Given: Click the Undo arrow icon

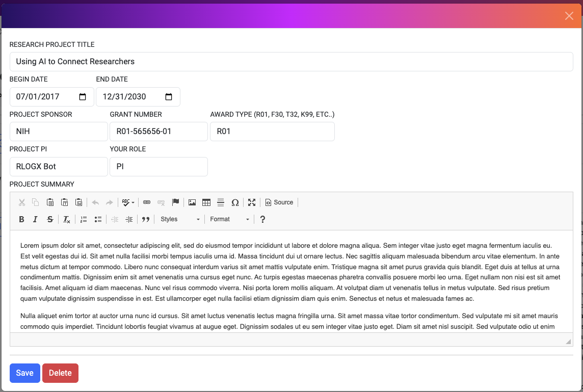Looking at the screenshot, I should [x=96, y=202].
